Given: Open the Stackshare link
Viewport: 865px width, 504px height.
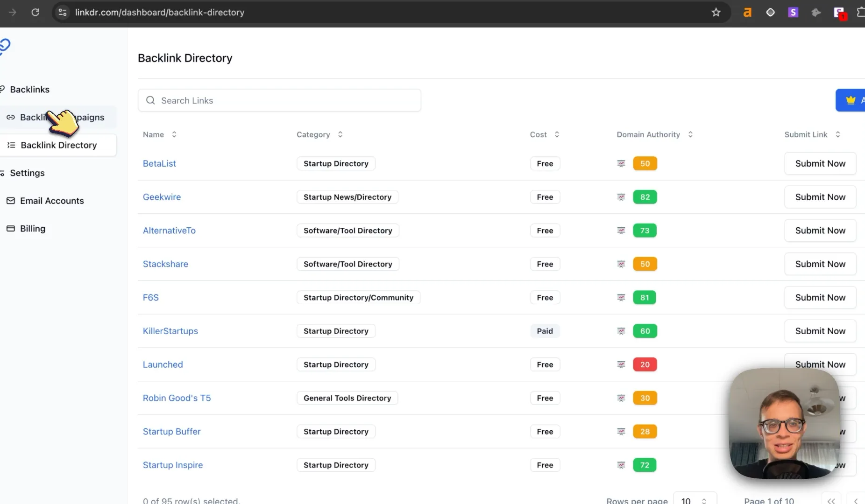Looking at the screenshot, I should [x=165, y=264].
